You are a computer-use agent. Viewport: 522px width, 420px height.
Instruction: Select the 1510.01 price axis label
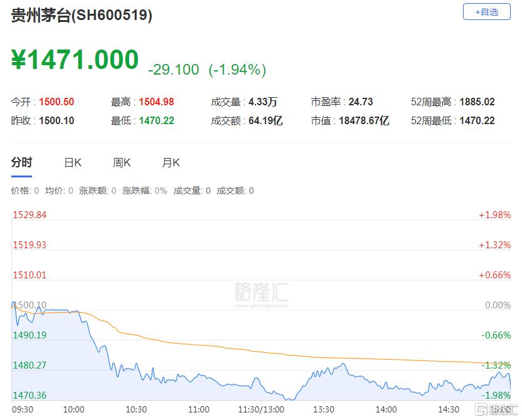[x=29, y=275]
